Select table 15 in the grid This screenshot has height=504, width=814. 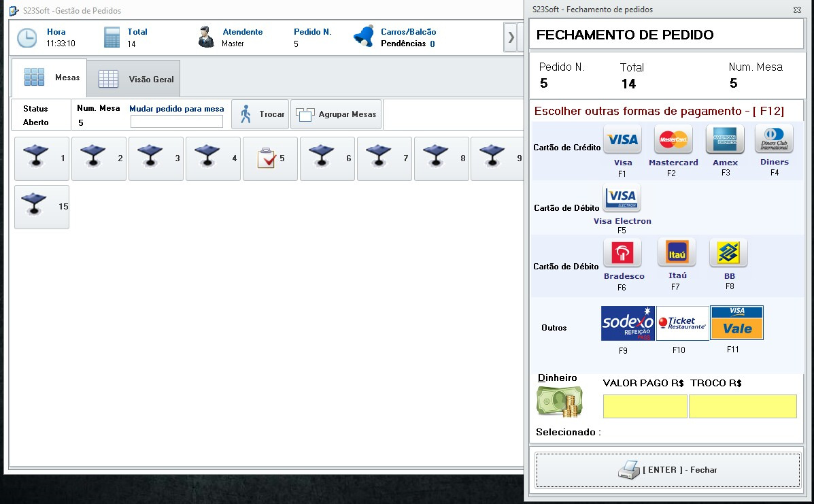[x=41, y=207]
